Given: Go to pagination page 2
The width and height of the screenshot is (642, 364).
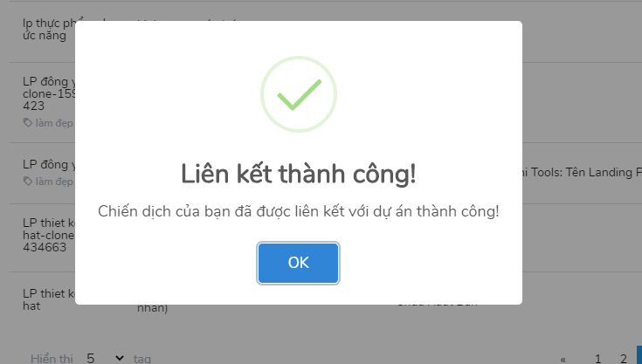Looking at the screenshot, I should point(623,359).
